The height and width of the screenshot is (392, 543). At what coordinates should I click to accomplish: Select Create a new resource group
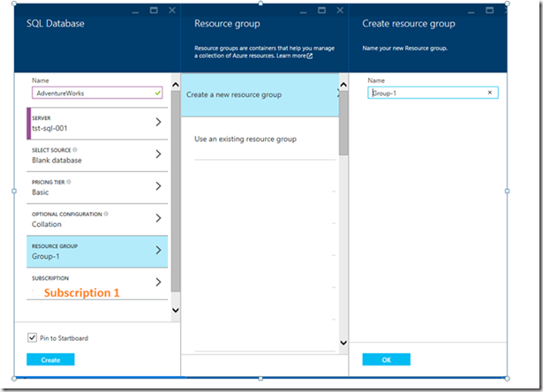coord(260,94)
